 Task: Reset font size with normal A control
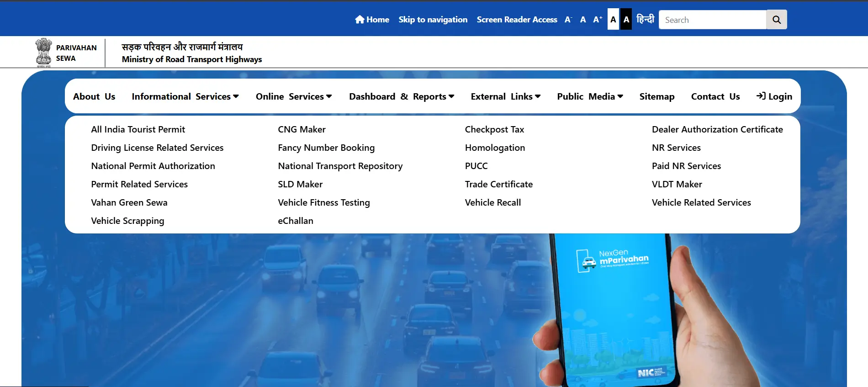(583, 20)
